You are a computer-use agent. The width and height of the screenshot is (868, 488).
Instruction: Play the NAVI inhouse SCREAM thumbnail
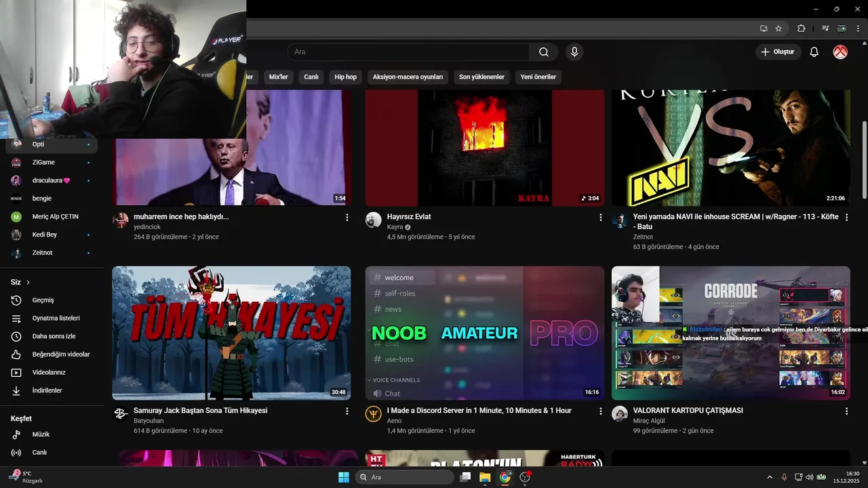(x=731, y=148)
